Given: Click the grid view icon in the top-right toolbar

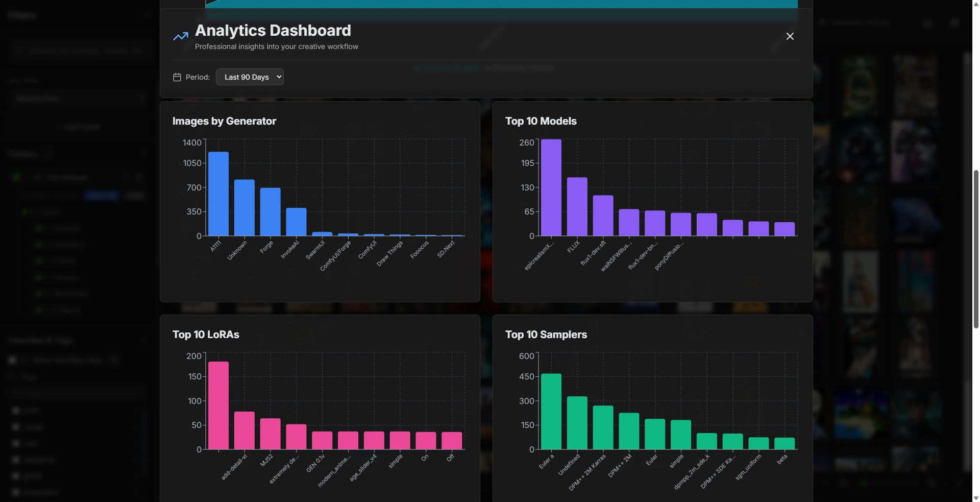Looking at the screenshot, I should click(x=927, y=23).
